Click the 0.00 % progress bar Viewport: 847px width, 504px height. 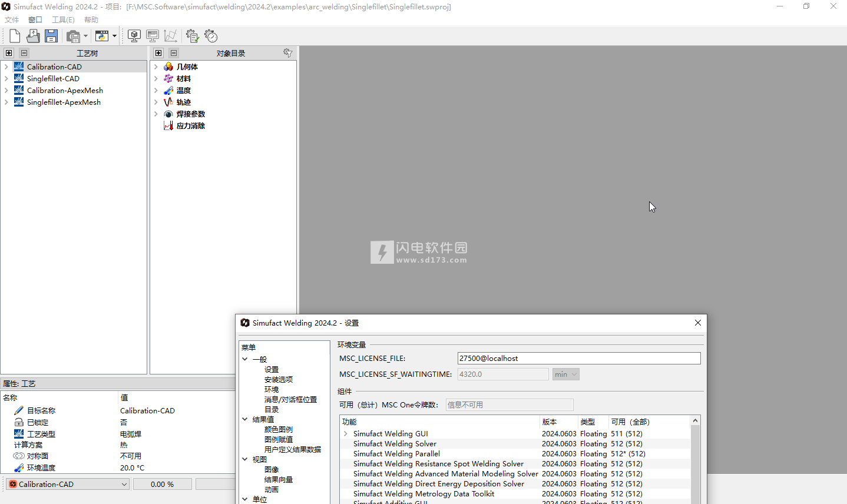click(163, 484)
